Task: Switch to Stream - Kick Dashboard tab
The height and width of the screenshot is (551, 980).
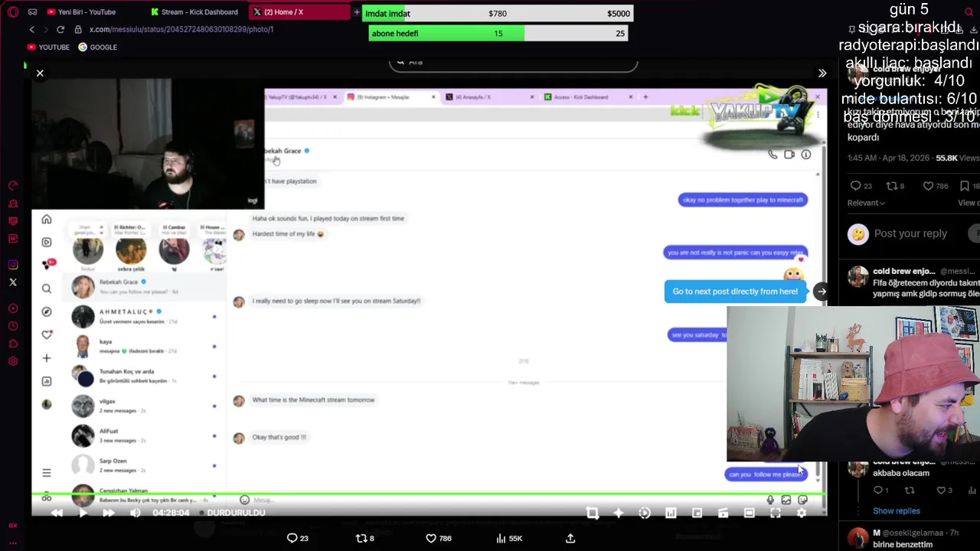Action: (195, 12)
